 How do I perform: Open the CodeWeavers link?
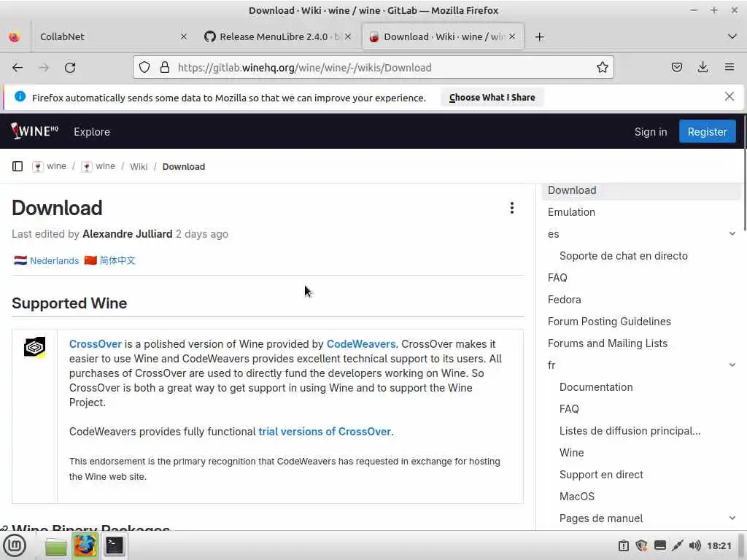[360, 344]
